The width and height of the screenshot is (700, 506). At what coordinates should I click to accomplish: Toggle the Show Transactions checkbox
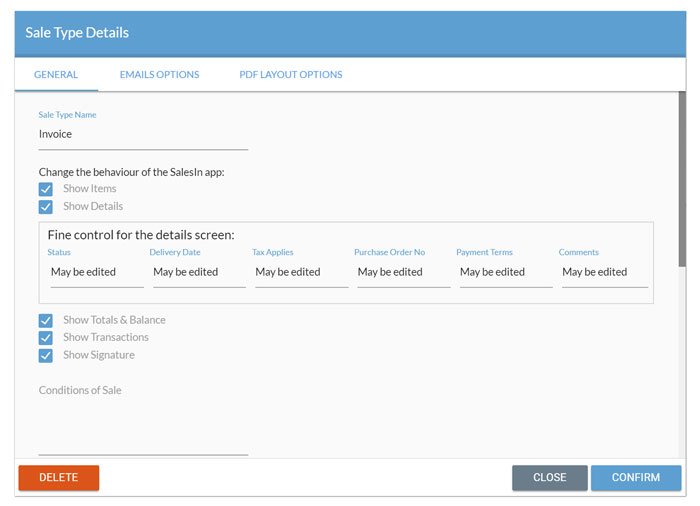46,338
